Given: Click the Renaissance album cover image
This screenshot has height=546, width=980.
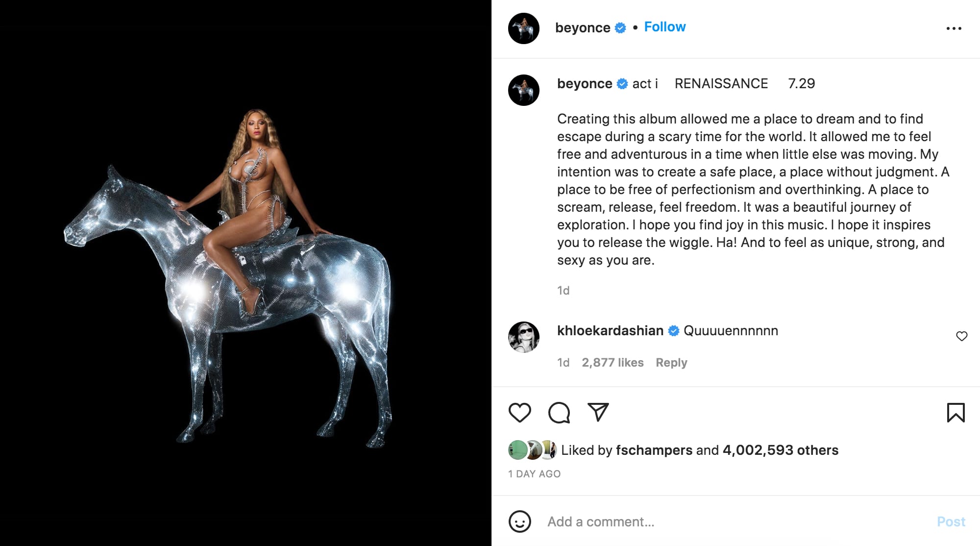Looking at the screenshot, I should [x=245, y=273].
